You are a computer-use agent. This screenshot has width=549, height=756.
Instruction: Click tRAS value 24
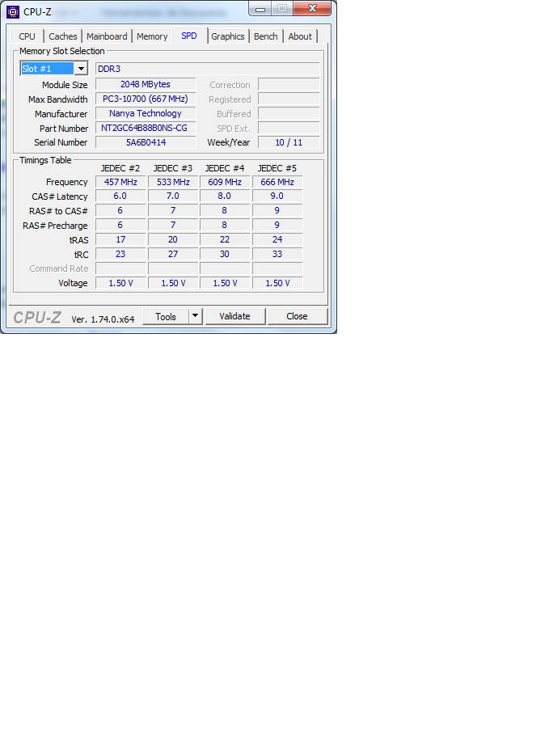pos(277,239)
